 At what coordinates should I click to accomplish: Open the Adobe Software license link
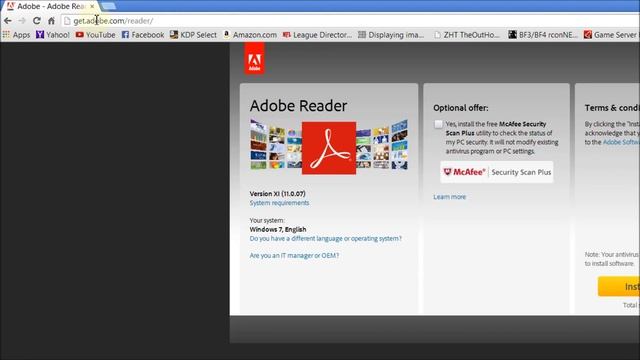621,142
